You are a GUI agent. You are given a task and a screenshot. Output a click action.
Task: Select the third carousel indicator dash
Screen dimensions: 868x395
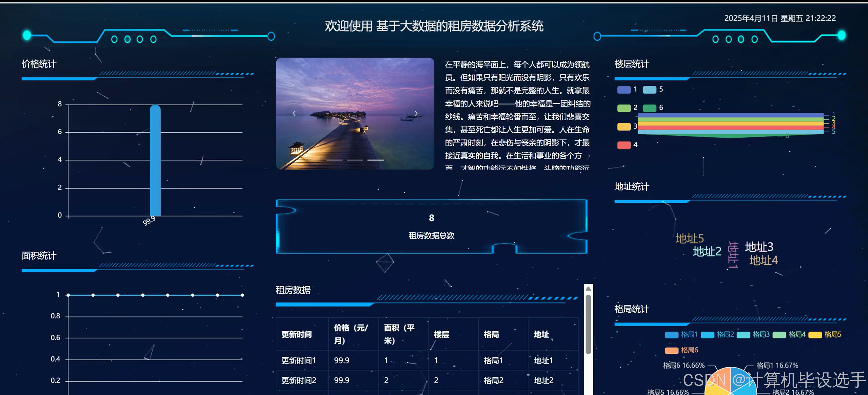tap(375, 160)
